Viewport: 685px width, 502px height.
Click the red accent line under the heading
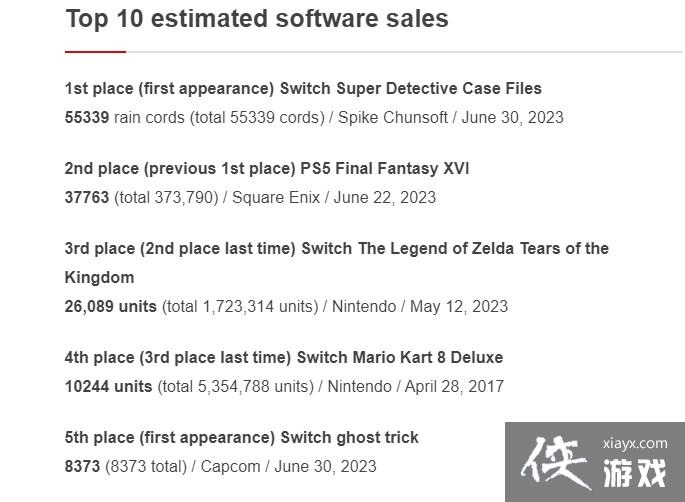[x=95, y=51]
